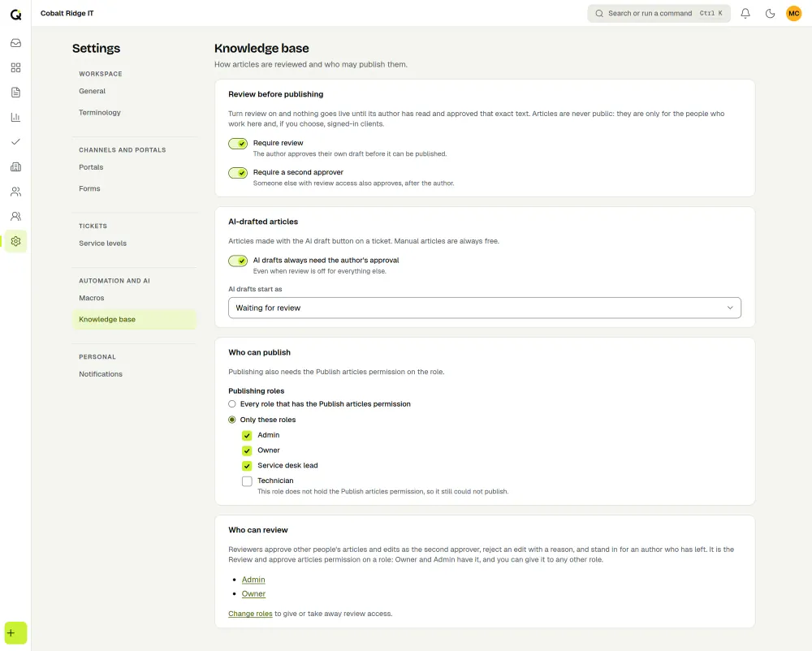Open the dashboard grid icon
The image size is (812, 651).
[x=15, y=68]
